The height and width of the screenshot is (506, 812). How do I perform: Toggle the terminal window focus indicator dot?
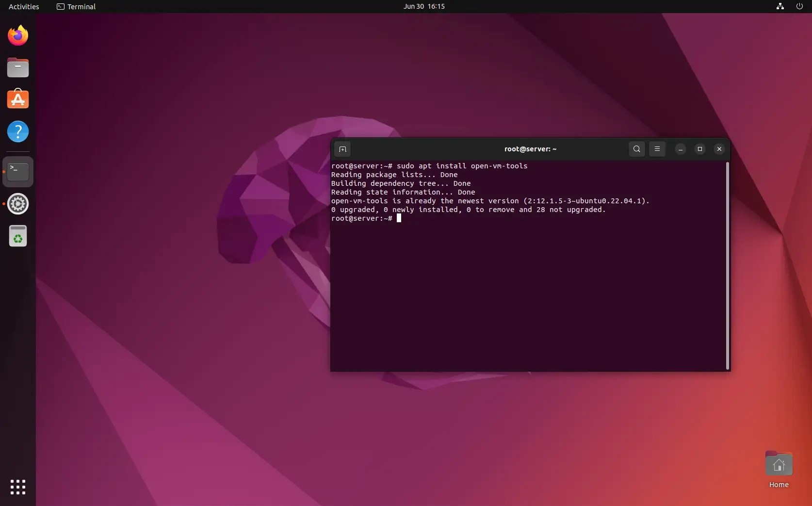click(x=3, y=171)
